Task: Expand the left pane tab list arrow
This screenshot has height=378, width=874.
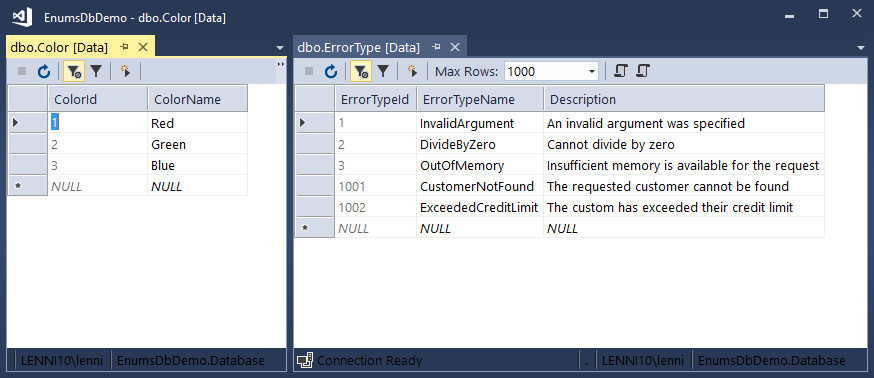Action: (280, 49)
